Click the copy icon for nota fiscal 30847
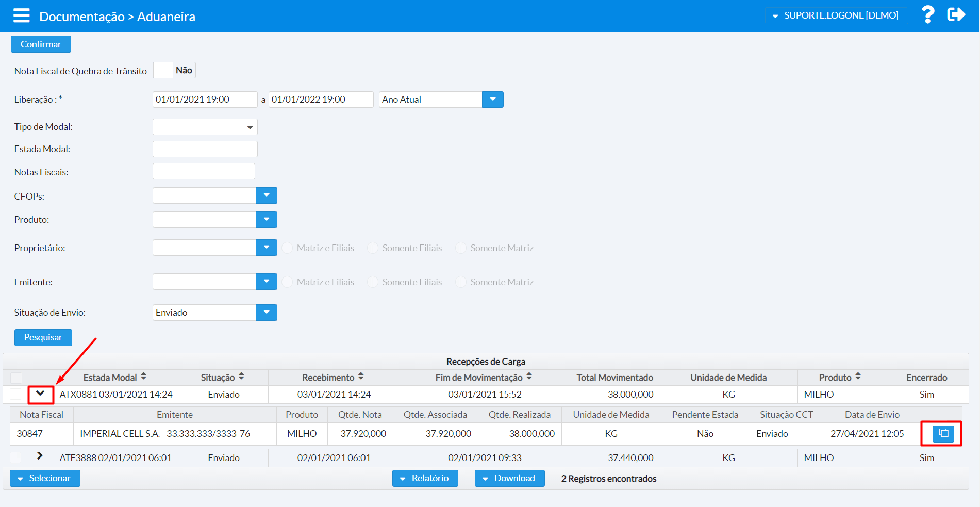 [943, 434]
